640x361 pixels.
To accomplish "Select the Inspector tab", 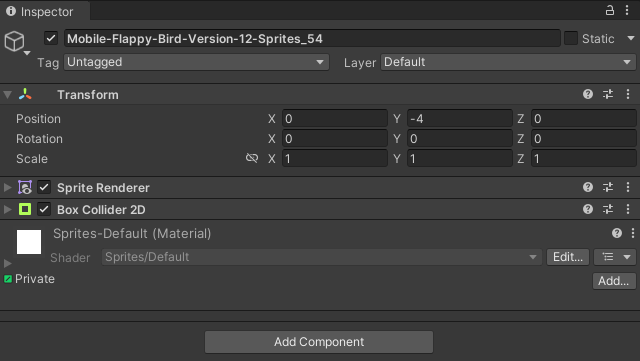I will [x=45, y=11].
